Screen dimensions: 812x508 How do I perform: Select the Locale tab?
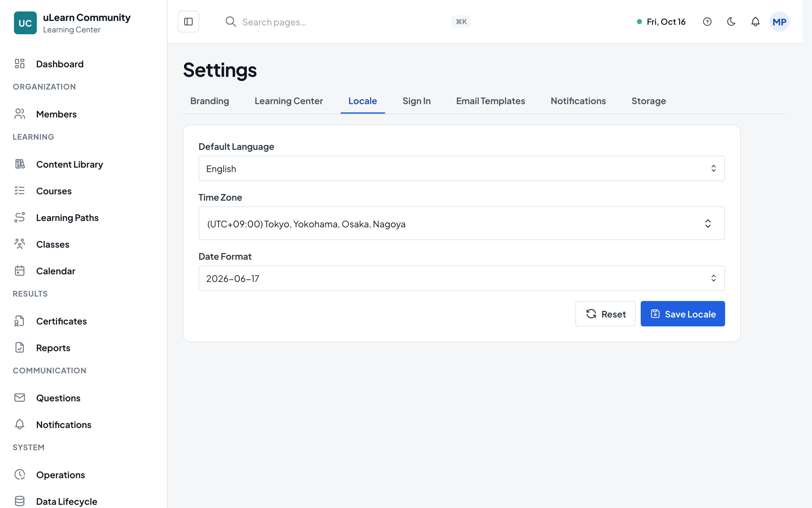point(362,101)
